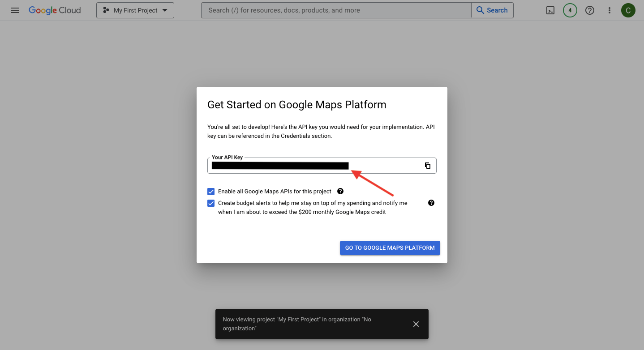Image resolution: width=644 pixels, height=350 pixels.
Task: Go home via Google Cloud logo
Action: [55, 10]
